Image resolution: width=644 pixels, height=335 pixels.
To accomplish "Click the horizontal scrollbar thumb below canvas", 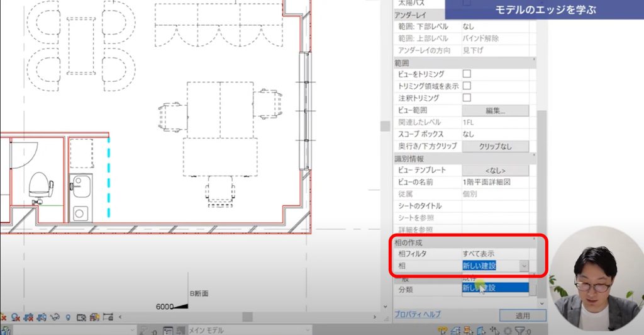I will [x=247, y=316].
